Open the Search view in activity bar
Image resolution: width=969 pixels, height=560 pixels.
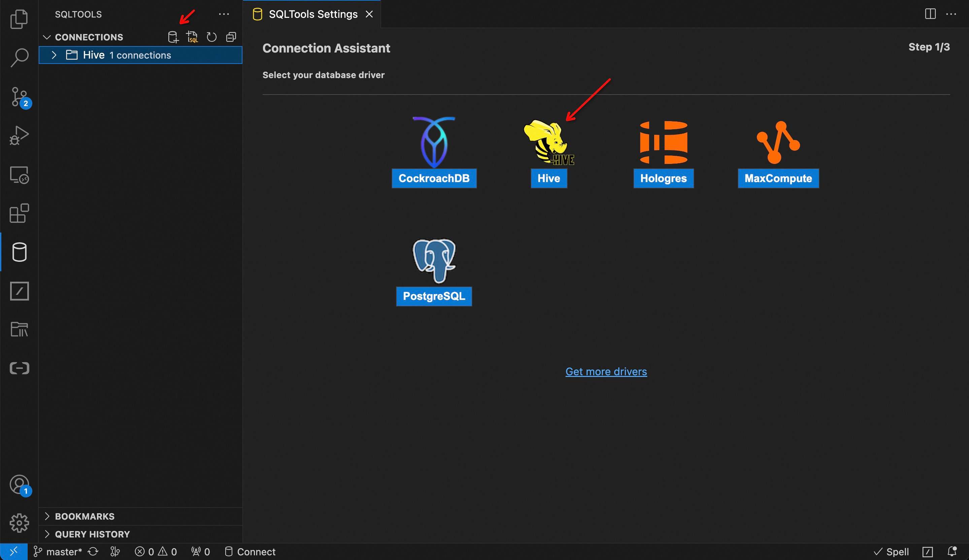pos(19,58)
